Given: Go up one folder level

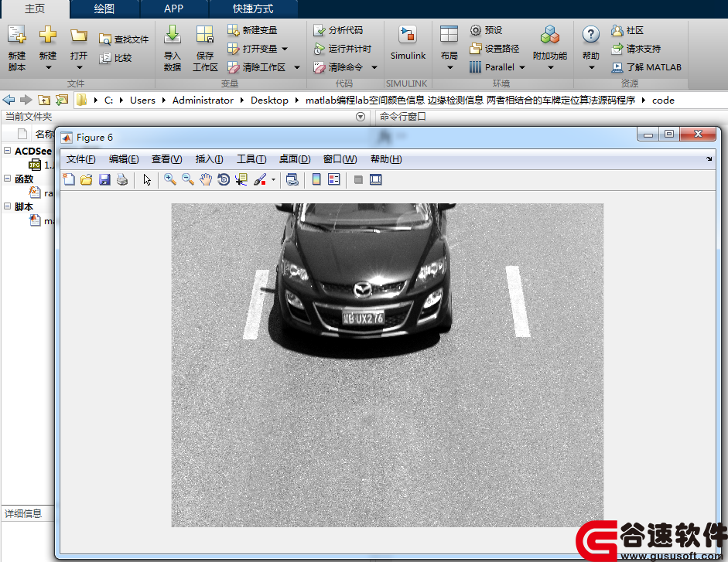Looking at the screenshot, I should (x=44, y=100).
